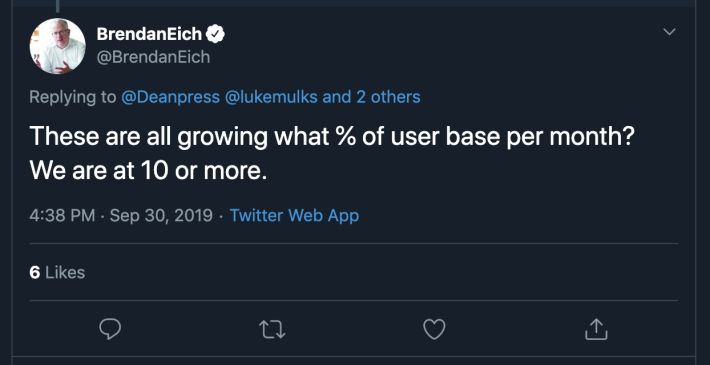Click the 'Replying to' label

(73, 97)
